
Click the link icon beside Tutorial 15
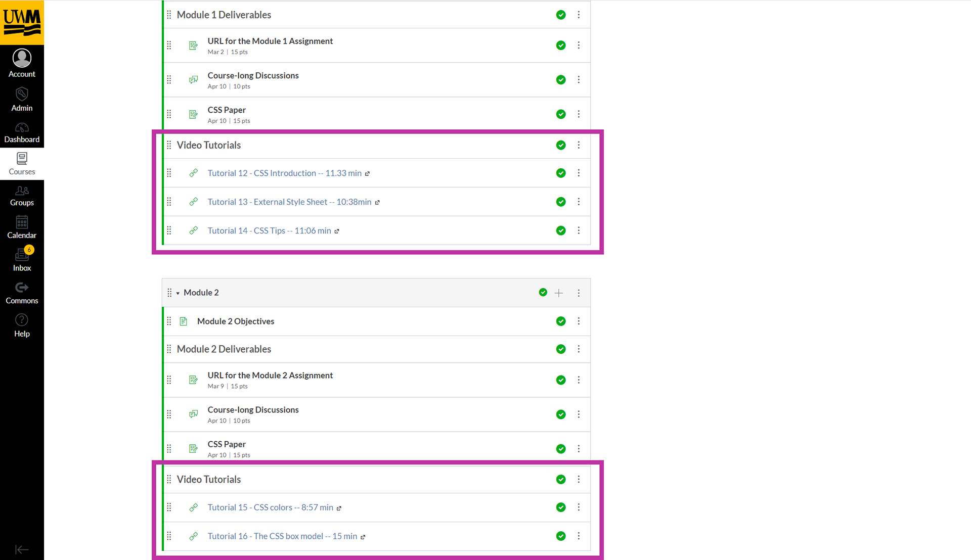coord(193,507)
